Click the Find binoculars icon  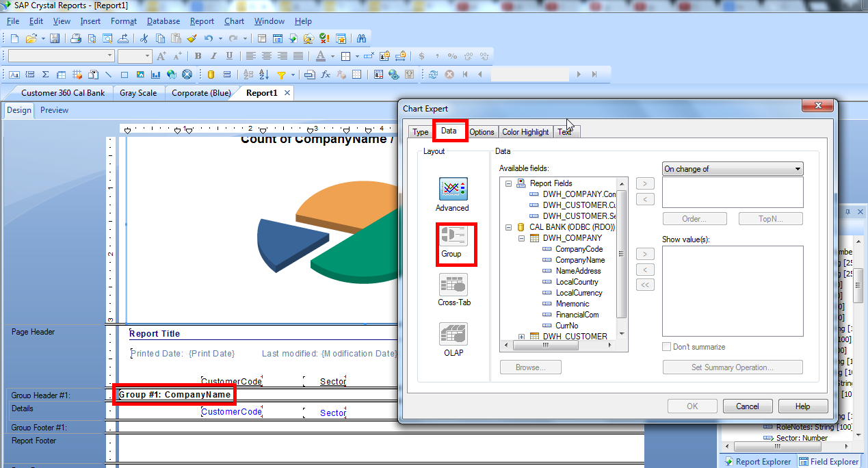362,38
